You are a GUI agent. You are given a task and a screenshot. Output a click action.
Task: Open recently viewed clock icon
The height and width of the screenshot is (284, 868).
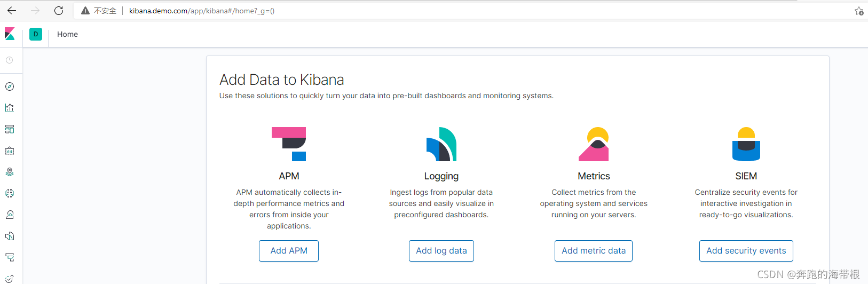(x=10, y=60)
